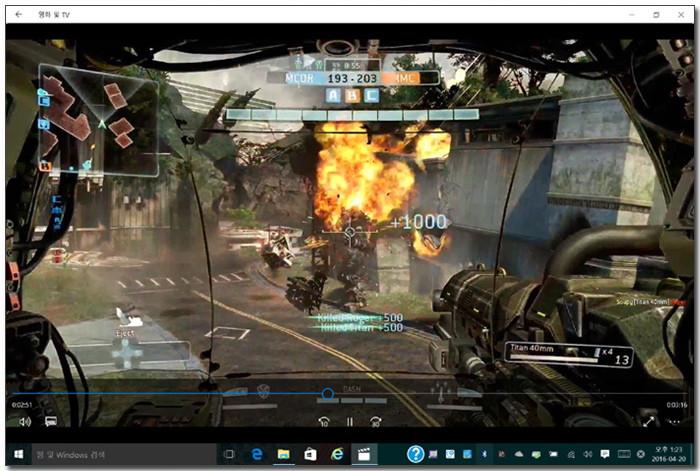Skip forward 30 seconds
Screen dimensions: 700x471
point(375,421)
